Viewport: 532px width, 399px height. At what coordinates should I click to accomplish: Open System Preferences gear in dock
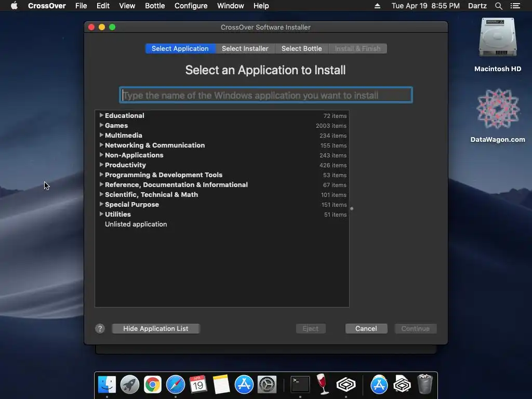tap(267, 384)
